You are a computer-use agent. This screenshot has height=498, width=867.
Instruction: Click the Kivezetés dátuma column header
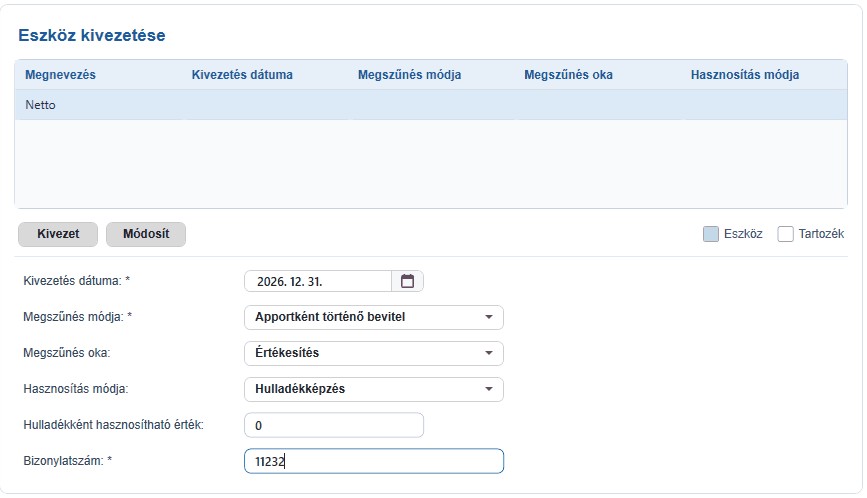(242, 75)
